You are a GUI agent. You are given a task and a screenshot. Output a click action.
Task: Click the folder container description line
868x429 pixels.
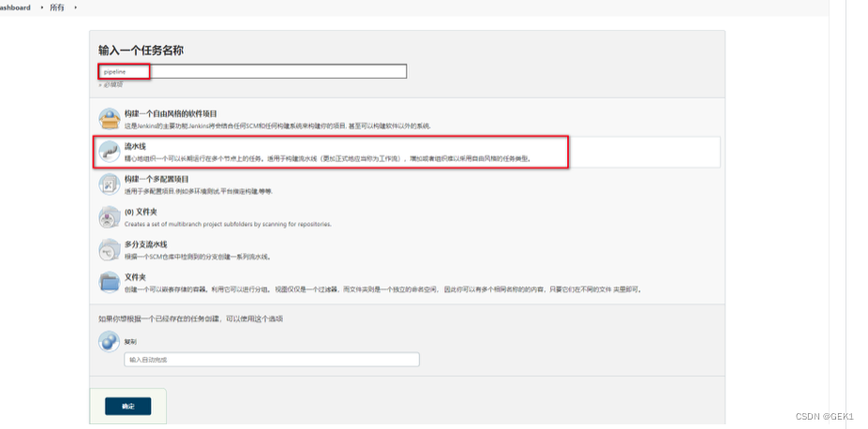click(383, 289)
